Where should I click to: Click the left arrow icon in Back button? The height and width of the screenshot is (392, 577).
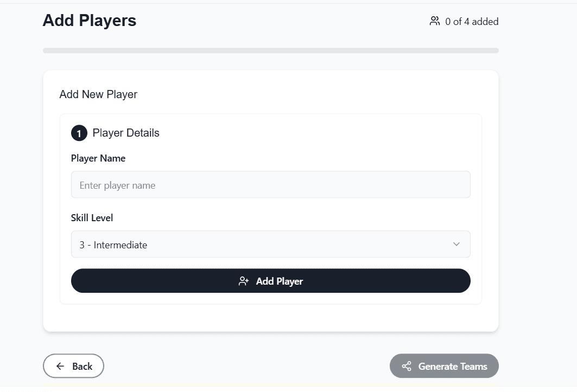point(60,366)
